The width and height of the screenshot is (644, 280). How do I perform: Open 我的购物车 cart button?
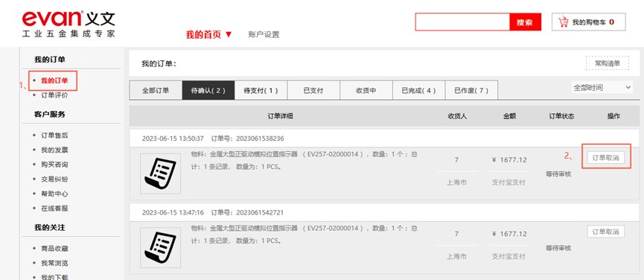[x=589, y=22]
